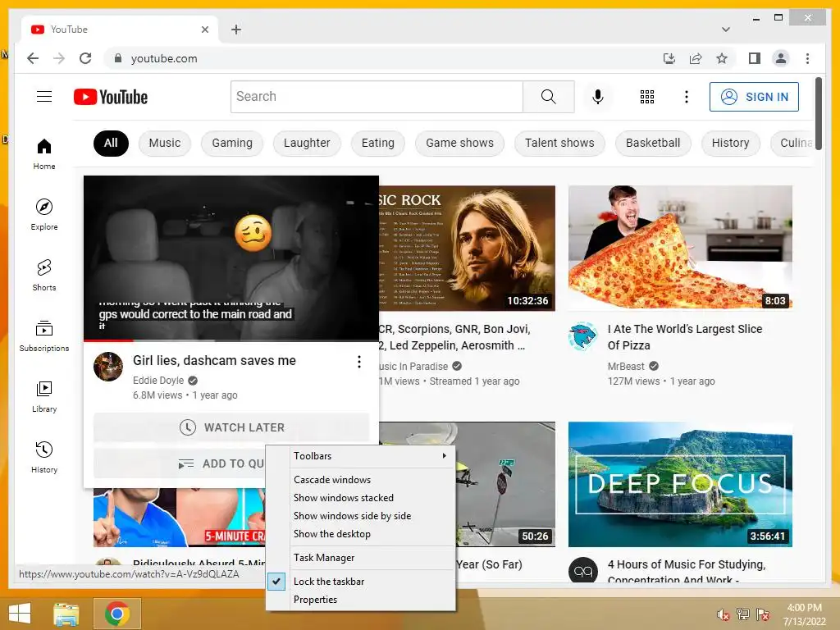Open Explore in the sidebar
840x630 pixels.
(x=44, y=214)
